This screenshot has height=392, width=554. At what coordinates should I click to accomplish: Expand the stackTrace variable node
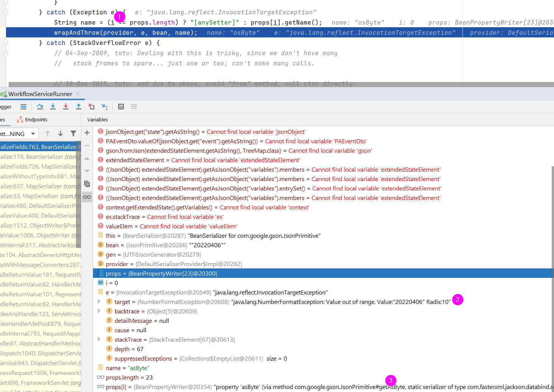click(x=99, y=339)
